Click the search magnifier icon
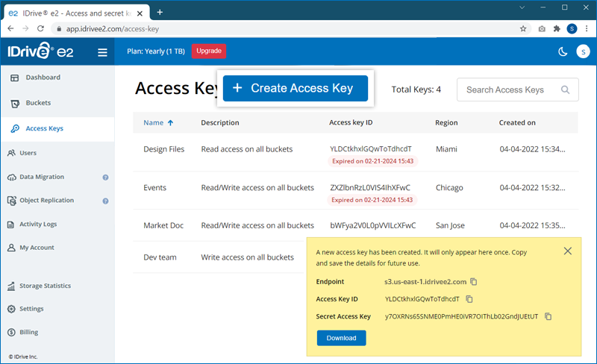 coord(565,90)
